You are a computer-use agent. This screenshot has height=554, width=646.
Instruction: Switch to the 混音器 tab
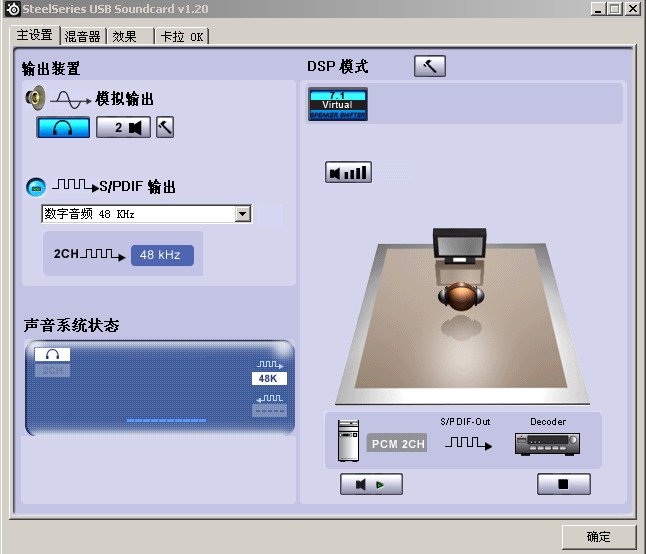[83, 36]
